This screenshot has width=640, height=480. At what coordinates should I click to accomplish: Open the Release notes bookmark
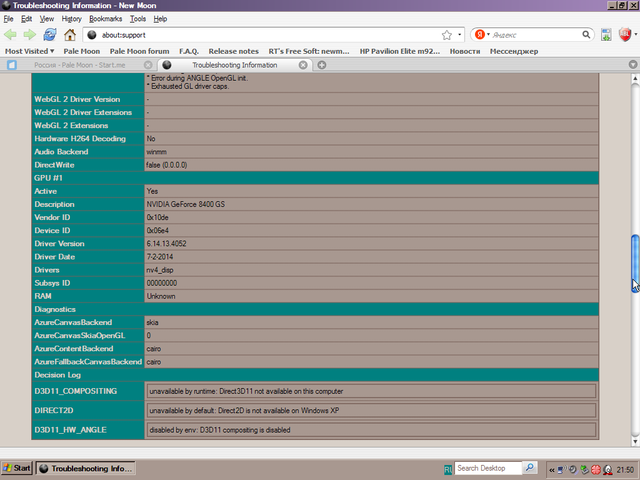coord(234,51)
